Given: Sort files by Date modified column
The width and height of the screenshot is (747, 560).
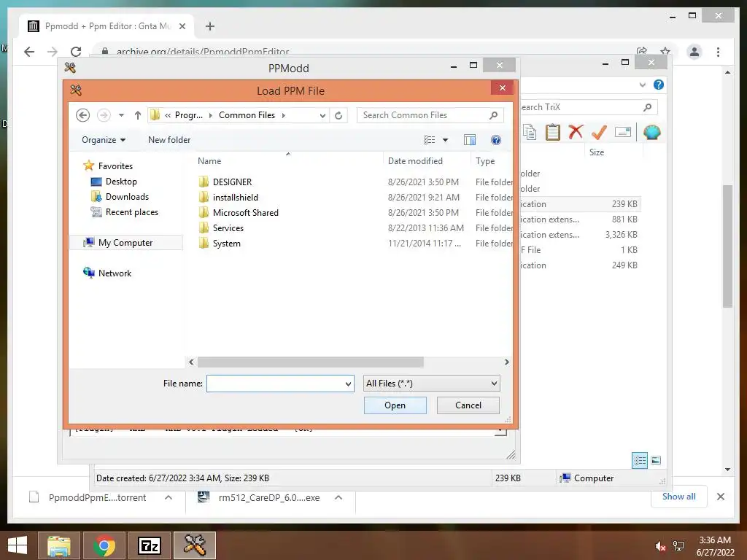Looking at the screenshot, I should point(415,161).
